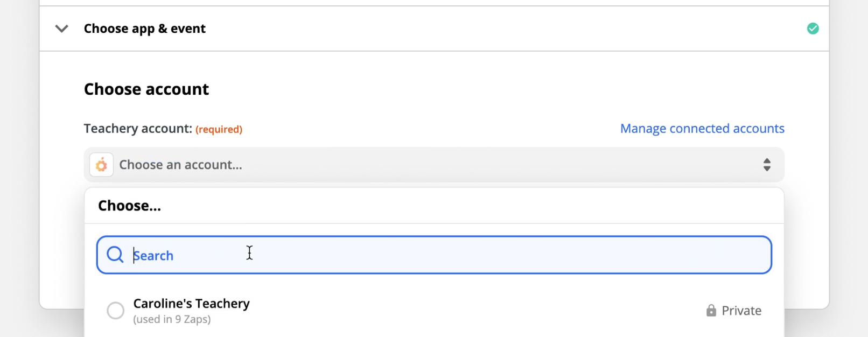Click the Teachery app logo icon
The width and height of the screenshot is (868, 337).
pos(101,165)
